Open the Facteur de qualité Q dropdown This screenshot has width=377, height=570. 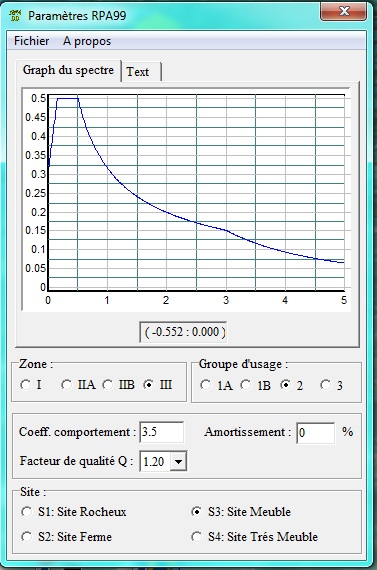coord(178,462)
